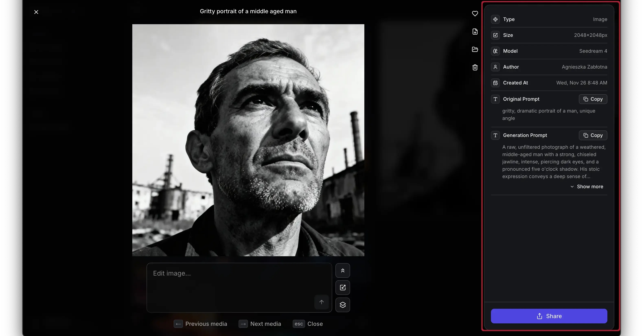
Task: Click the Created At calendar icon
Action: point(495,83)
